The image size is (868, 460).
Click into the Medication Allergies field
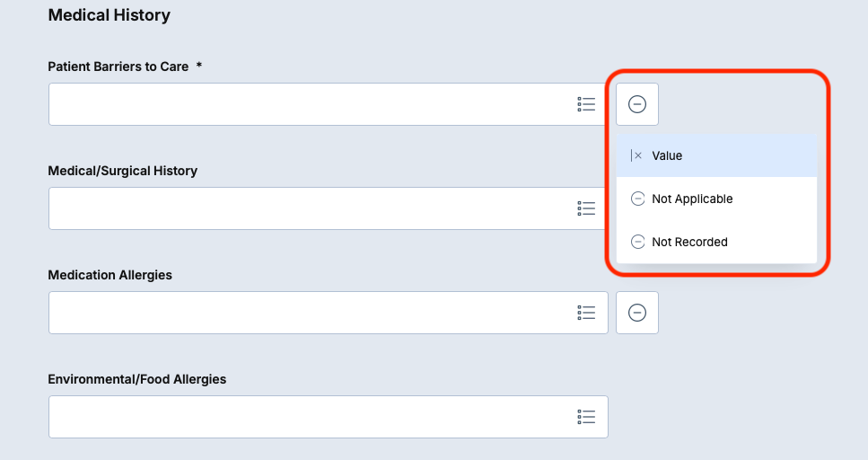(305, 313)
